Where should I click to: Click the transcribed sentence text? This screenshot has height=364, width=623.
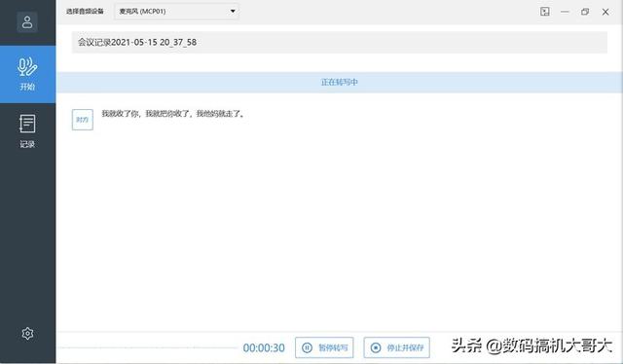click(173, 114)
